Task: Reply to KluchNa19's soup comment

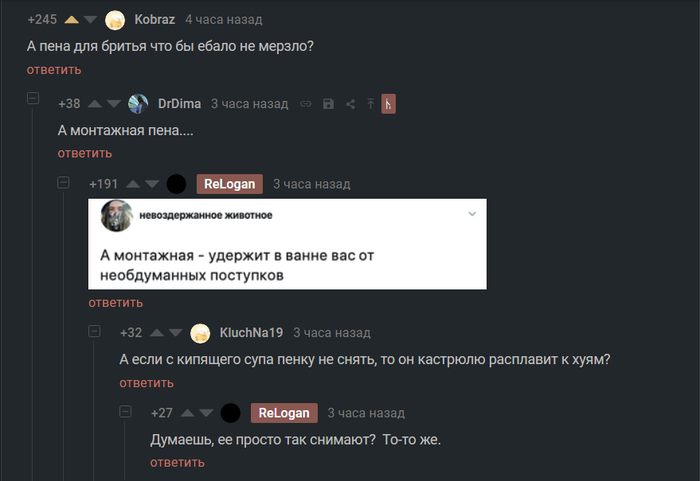Action: pos(146,383)
